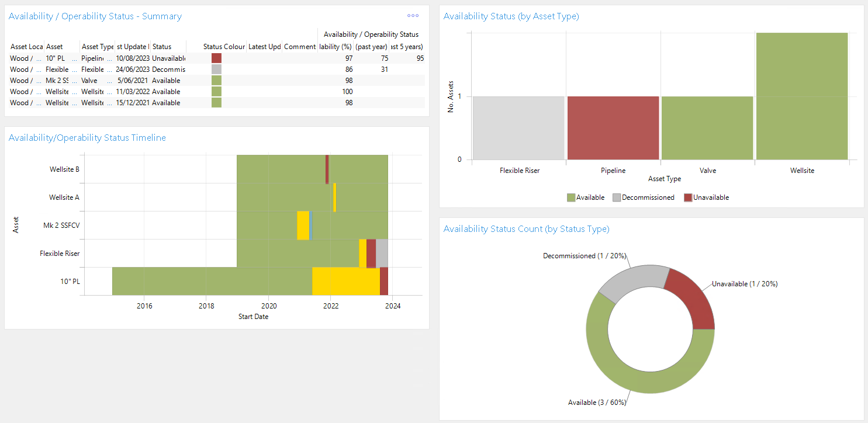Select the 24/06/2023 date cell
This screenshot has width=868, height=423.
(x=133, y=70)
